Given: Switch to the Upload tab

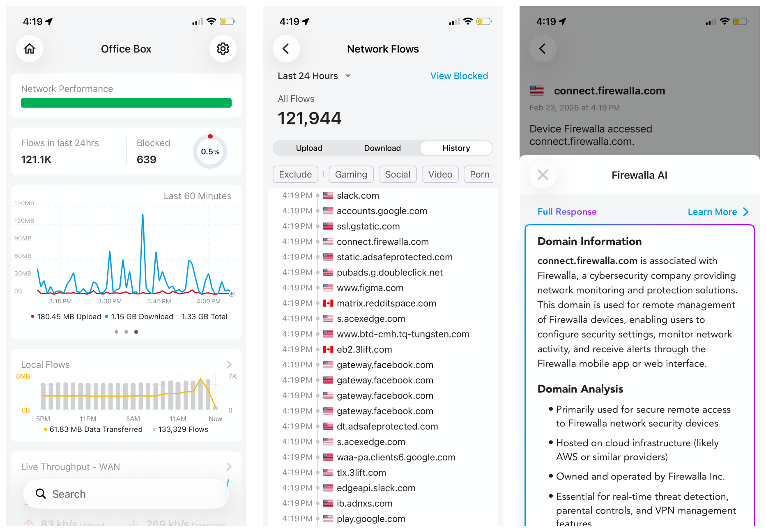Looking at the screenshot, I should 309,148.
